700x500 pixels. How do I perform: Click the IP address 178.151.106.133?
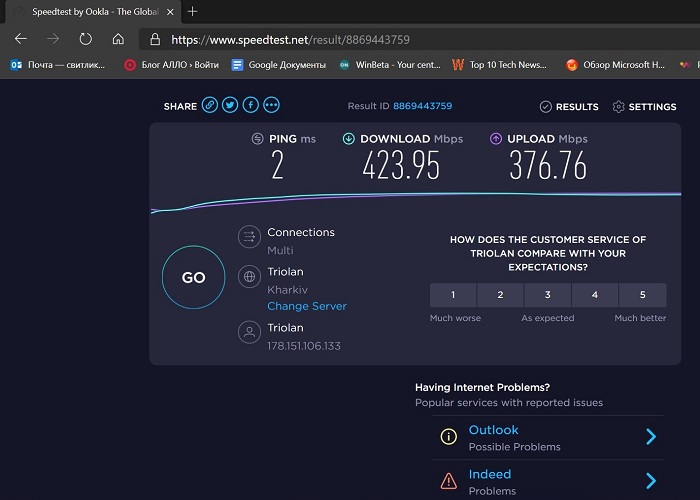(x=304, y=346)
